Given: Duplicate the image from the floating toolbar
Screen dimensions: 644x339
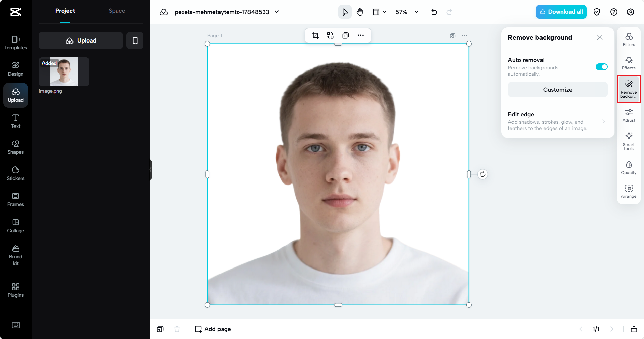Looking at the screenshot, I should [346, 35].
